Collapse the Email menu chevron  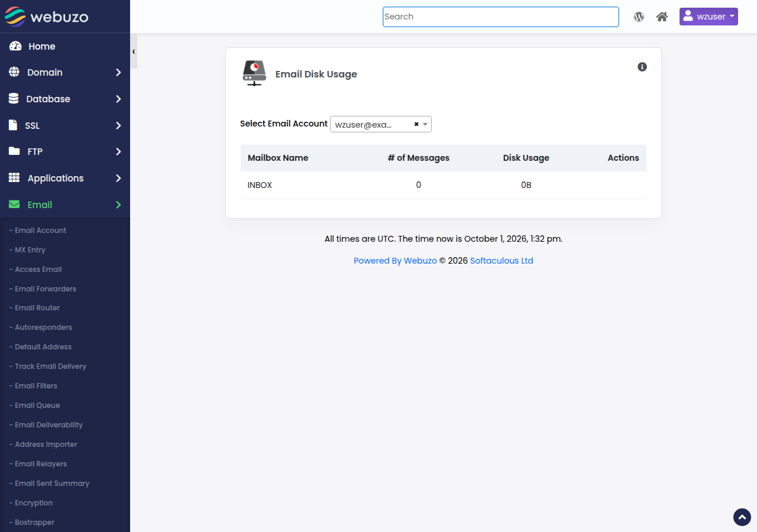tap(118, 205)
